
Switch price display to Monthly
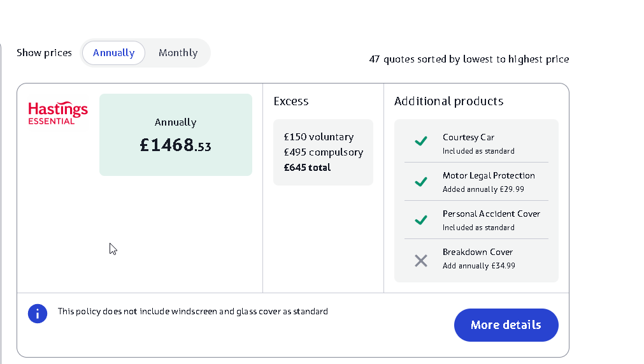click(x=178, y=53)
